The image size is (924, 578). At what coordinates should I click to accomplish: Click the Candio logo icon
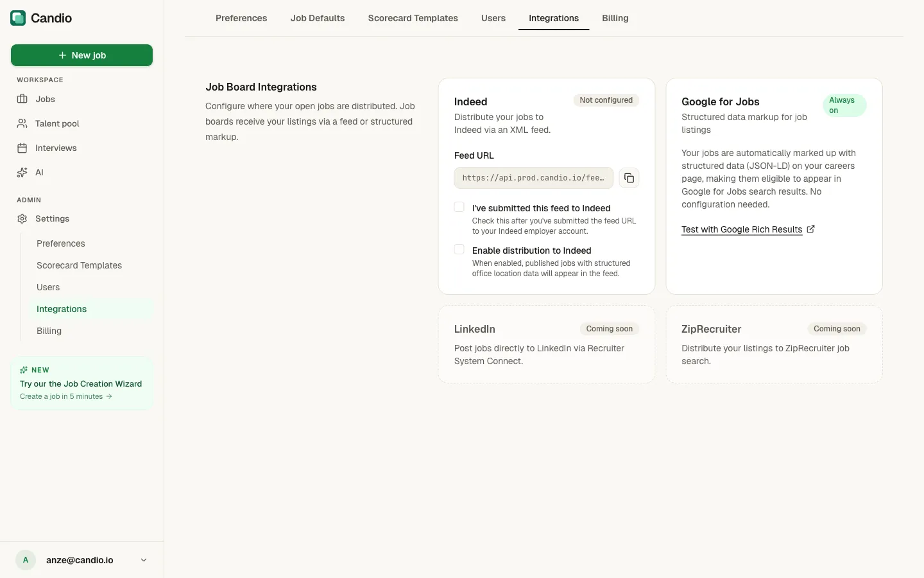click(x=18, y=18)
